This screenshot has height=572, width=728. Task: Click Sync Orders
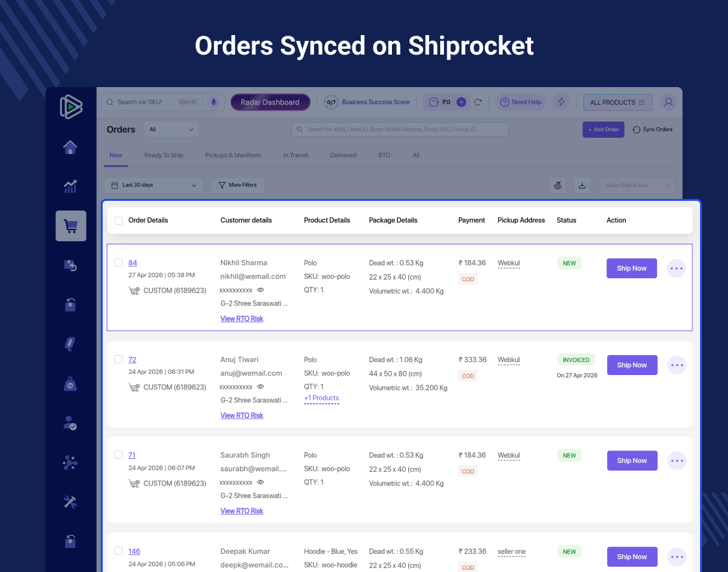click(x=653, y=129)
